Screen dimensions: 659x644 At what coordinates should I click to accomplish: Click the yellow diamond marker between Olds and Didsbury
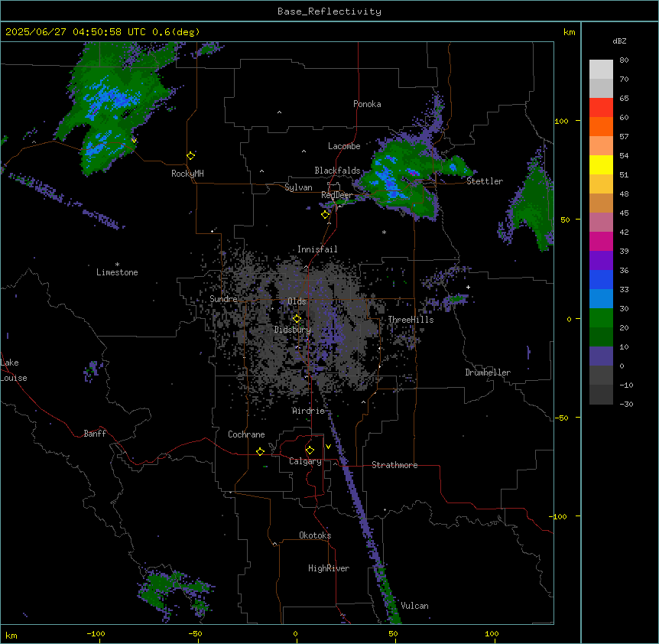click(297, 319)
